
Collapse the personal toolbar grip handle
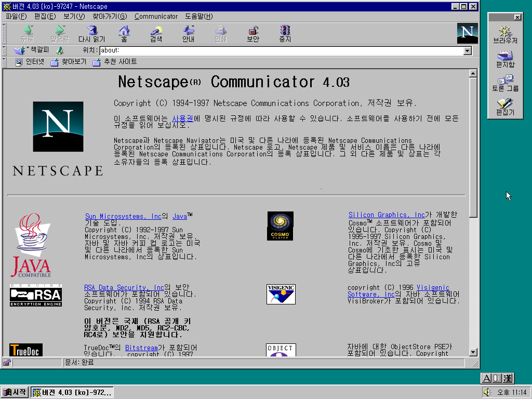(x=4, y=62)
